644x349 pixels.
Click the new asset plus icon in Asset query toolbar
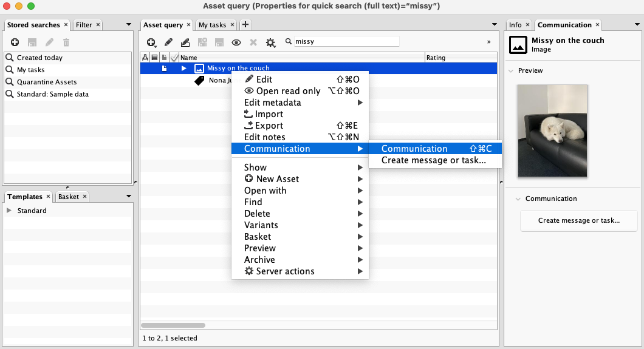[151, 42]
